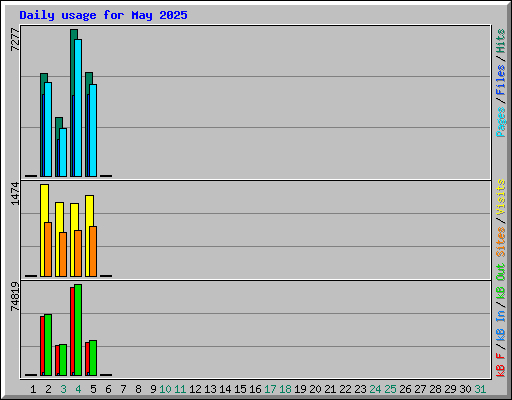Click the Hits legend label

tap(500, 41)
